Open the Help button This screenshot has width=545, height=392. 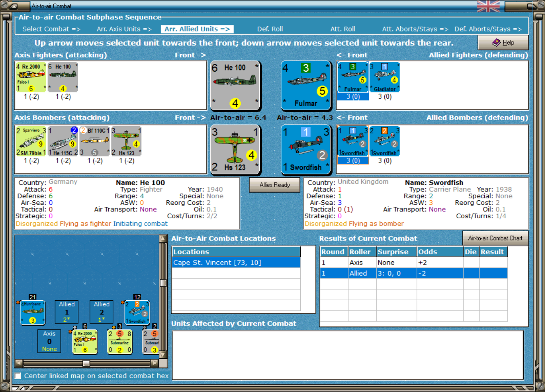[503, 43]
